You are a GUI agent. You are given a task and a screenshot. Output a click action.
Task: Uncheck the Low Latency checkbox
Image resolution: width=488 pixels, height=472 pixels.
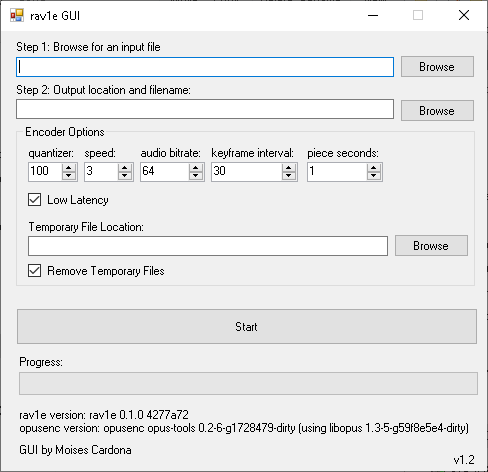35,200
